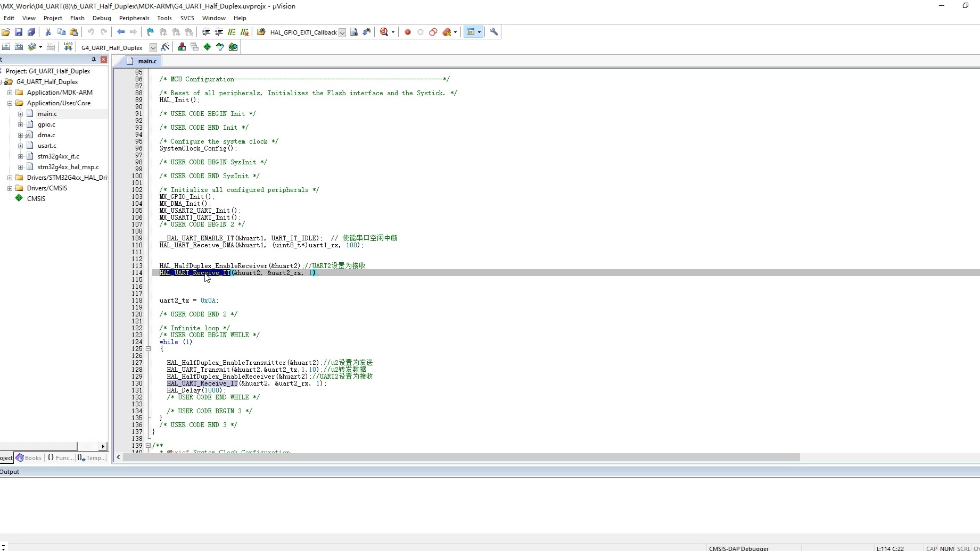Indent the selected lines
Image resolution: width=980 pixels, height=551 pixels.
click(x=206, y=32)
